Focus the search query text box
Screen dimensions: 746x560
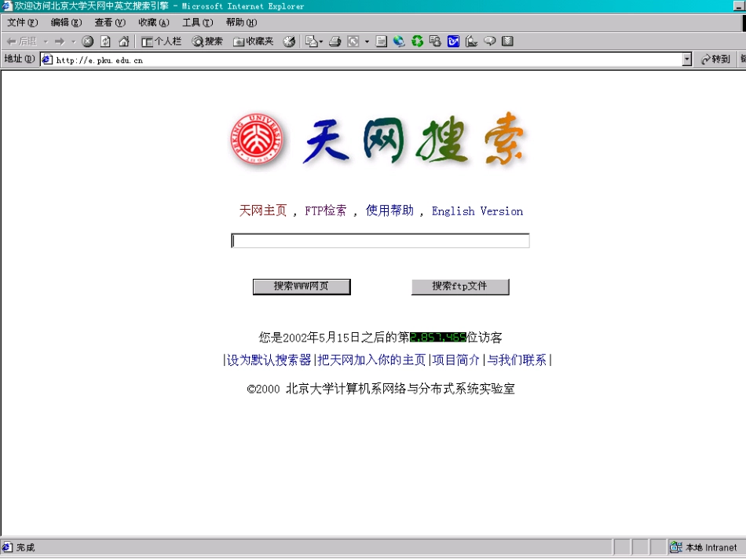(x=380, y=241)
